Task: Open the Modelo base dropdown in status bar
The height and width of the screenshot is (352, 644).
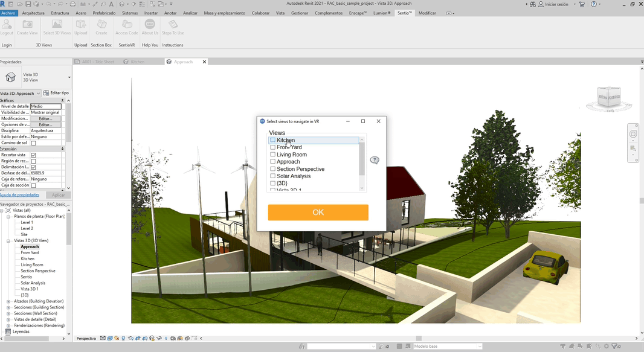Action: [x=447, y=346]
